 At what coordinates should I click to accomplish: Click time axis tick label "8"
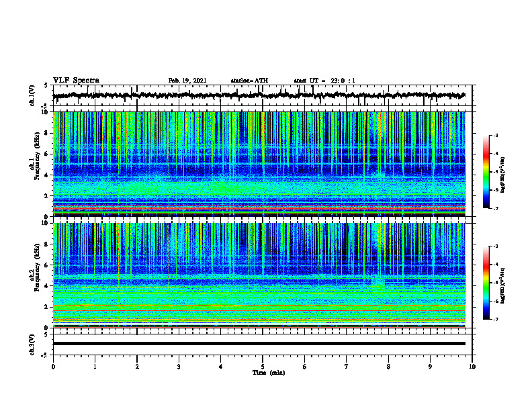tap(388, 367)
